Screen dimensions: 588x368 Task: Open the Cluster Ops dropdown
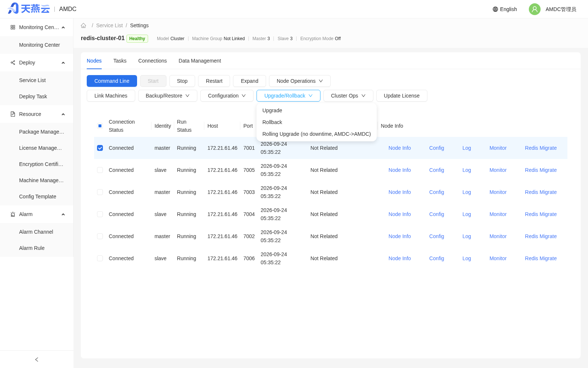click(x=348, y=96)
